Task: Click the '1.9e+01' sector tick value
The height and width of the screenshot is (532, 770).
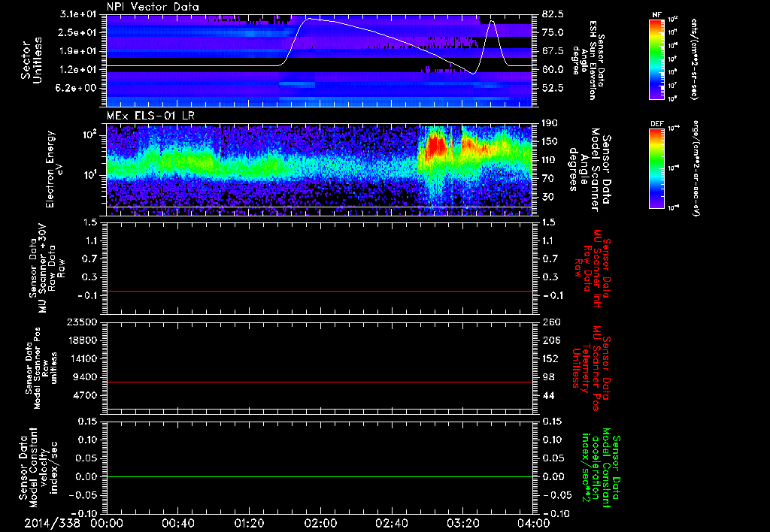Action: [x=78, y=51]
